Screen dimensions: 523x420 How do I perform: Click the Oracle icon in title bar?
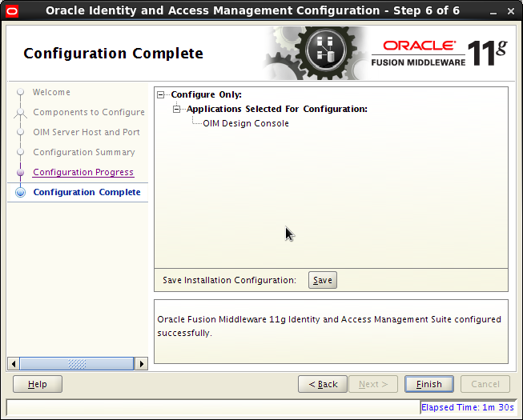point(12,12)
